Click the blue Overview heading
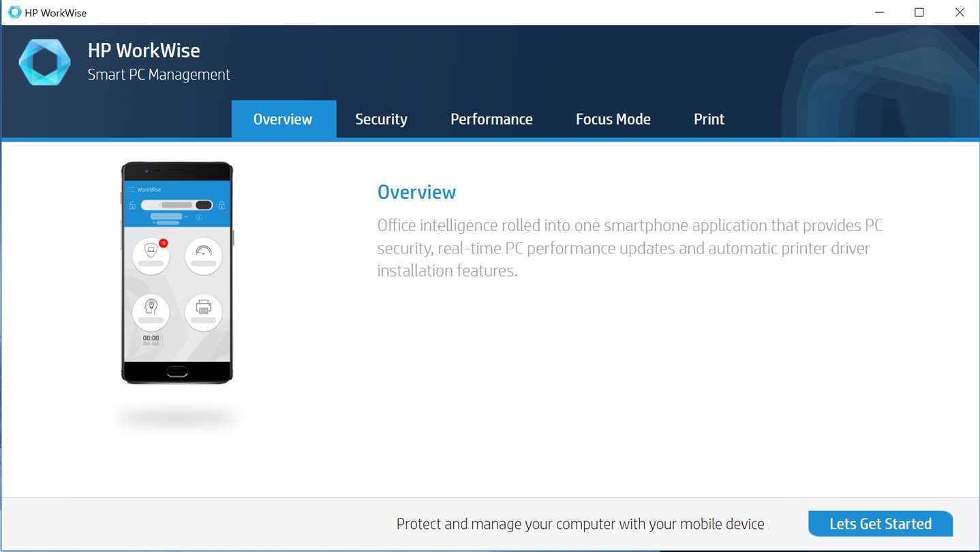 pyautogui.click(x=416, y=192)
